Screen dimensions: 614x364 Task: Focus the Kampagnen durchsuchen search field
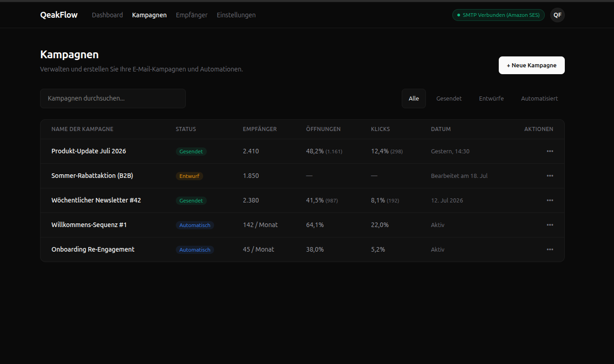click(113, 98)
